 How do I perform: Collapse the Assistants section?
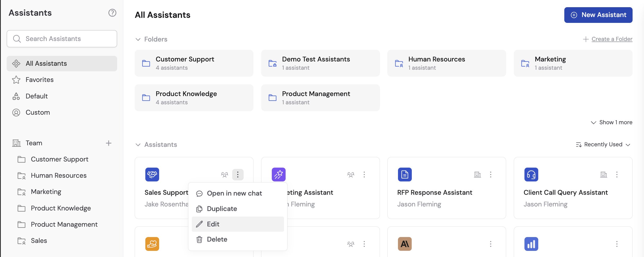click(138, 145)
